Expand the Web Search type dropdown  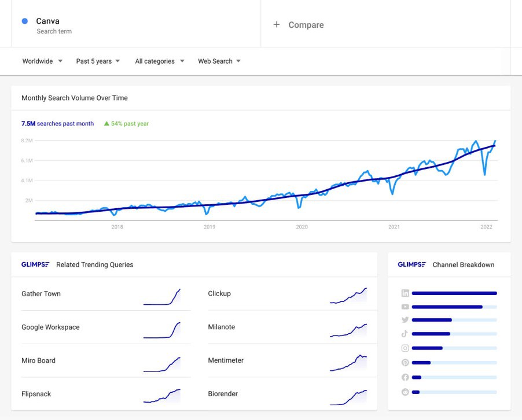pyautogui.click(x=219, y=61)
